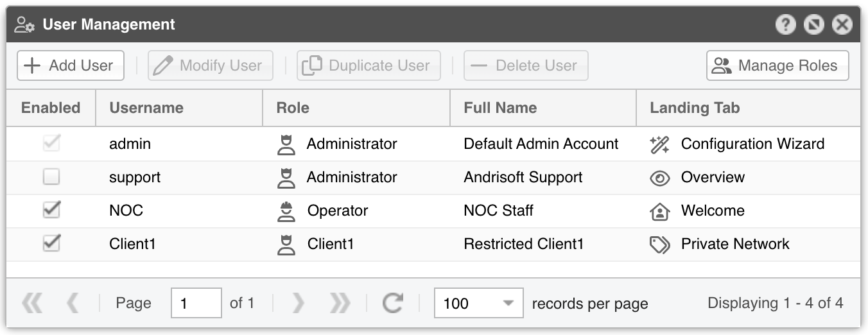Viewport: 868px width, 335px height.
Task: Click the User Management title icon
Action: point(25,25)
